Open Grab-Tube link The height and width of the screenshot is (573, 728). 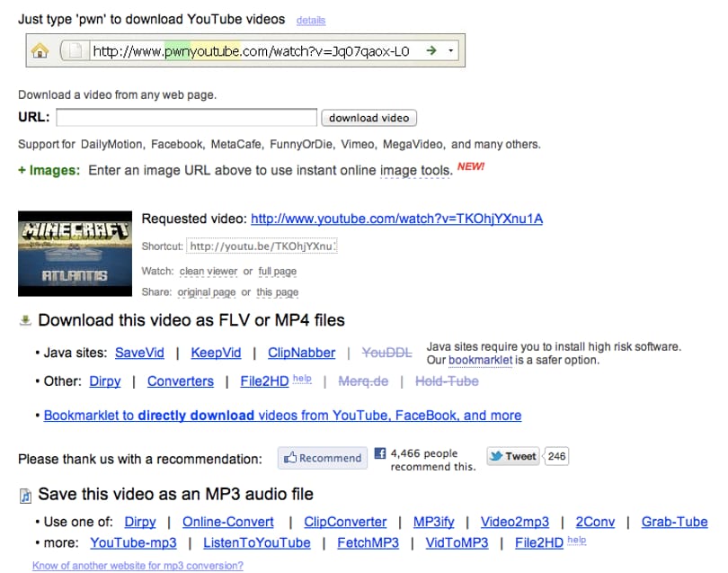[675, 522]
